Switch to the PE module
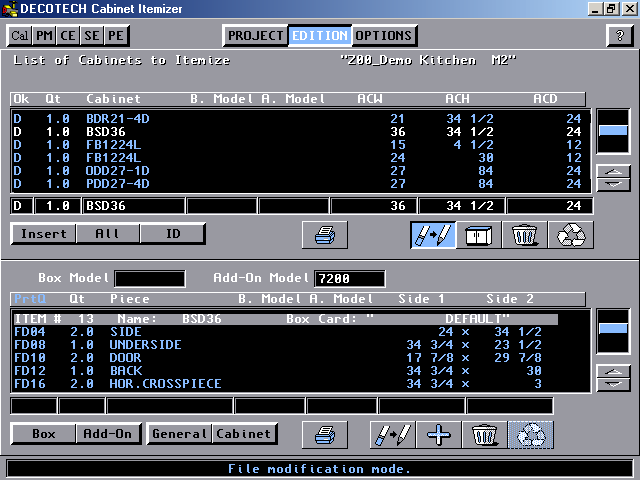Image resolution: width=640 pixels, height=480 pixels. (116, 36)
